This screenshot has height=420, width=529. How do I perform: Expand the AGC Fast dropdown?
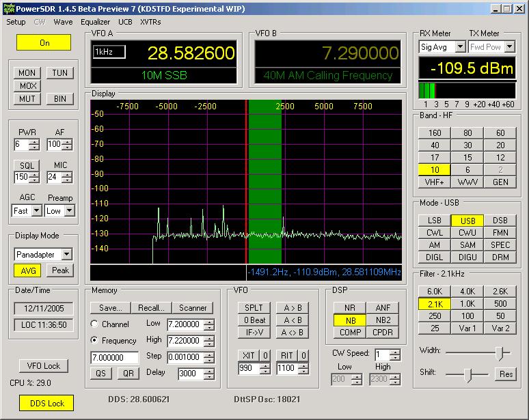36,210
